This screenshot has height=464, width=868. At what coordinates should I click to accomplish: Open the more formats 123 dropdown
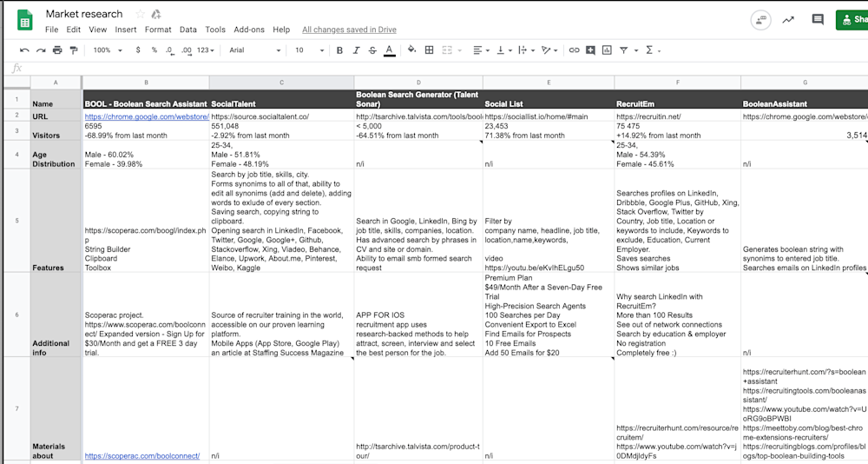pos(206,50)
